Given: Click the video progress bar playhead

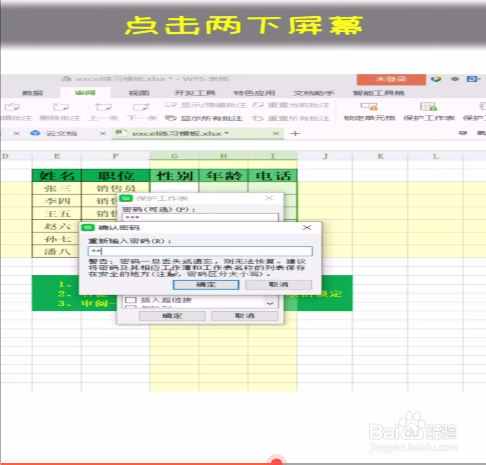Looking at the screenshot, I should [x=276, y=461].
